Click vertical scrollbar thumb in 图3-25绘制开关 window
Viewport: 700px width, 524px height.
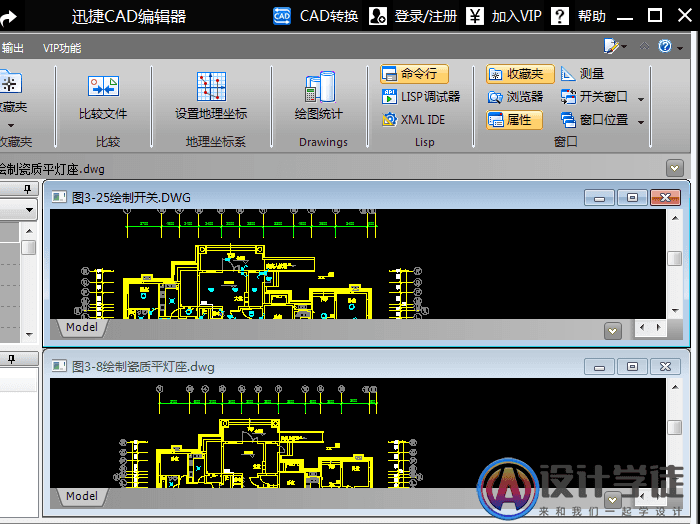click(x=674, y=258)
